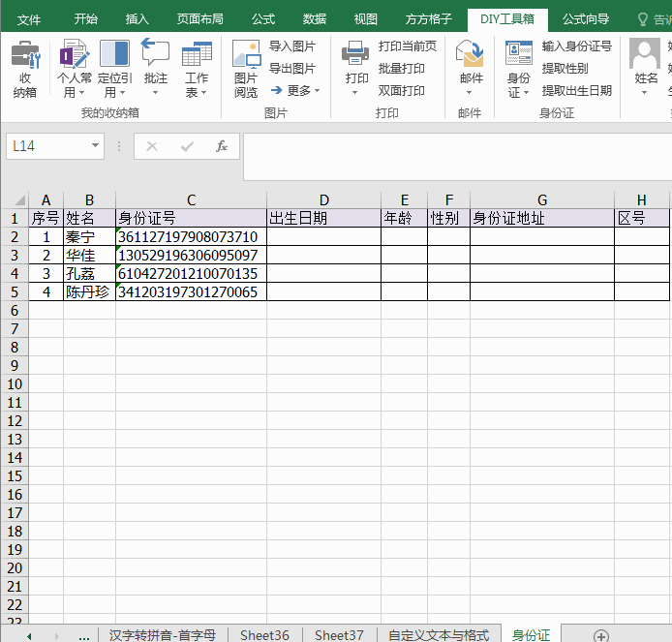Select cell C2 containing 秦宁's ID number
The image size is (672, 642).
point(191,236)
